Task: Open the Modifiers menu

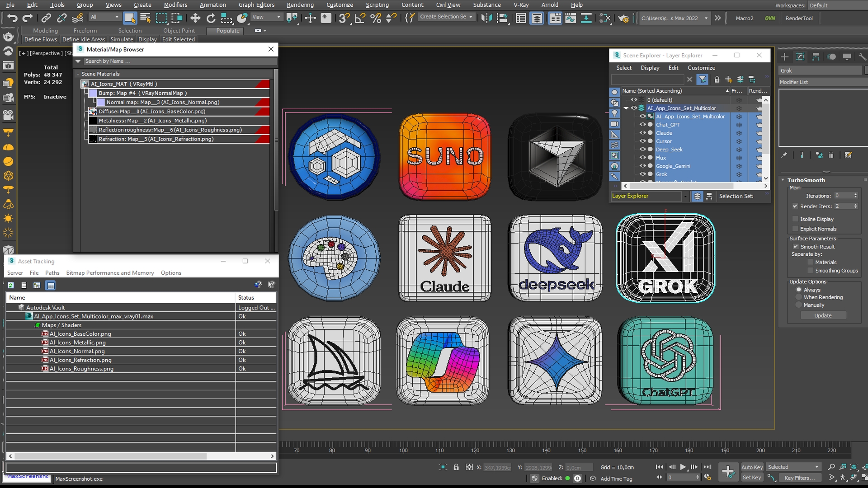Action: (x=175, y=5)
